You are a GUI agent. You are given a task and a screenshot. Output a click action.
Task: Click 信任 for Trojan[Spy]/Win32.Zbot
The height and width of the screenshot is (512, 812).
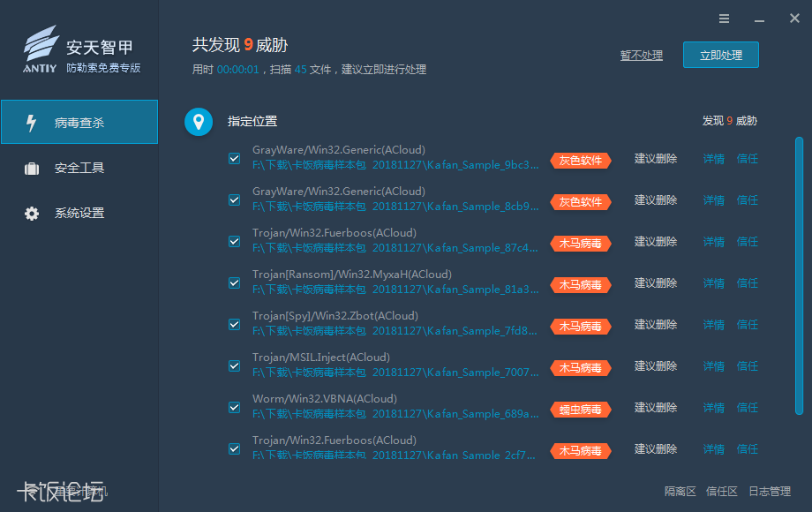pos(748,325)
